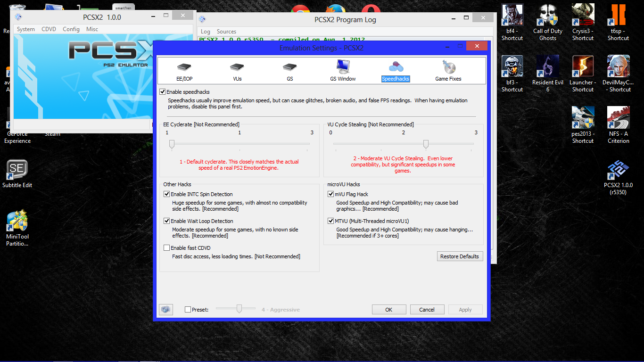Adjust the VU Cycle Stealing slider
Viewport: 644px width, 362px height.
tap(426, 145)
